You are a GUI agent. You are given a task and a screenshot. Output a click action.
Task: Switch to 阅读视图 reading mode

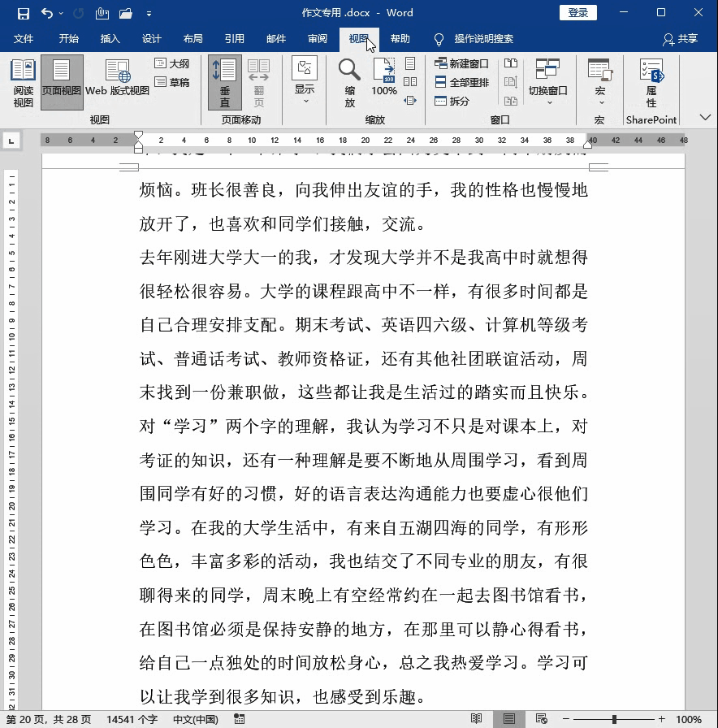(23, 83)
